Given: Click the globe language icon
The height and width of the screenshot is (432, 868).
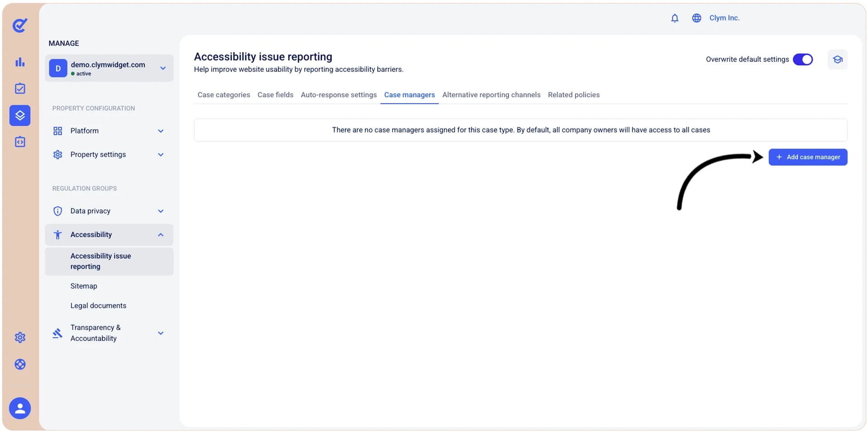Looking at the screenshot, I should click(x=696, y=18).
